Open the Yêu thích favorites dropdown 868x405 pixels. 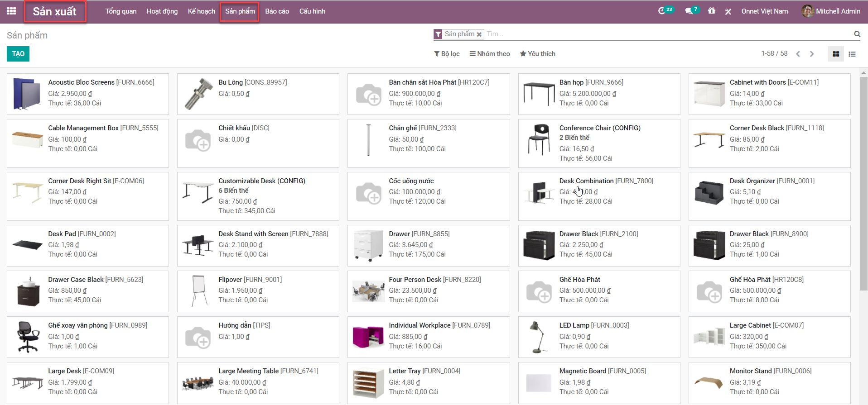pyautogui.click(x=537, y=54)
